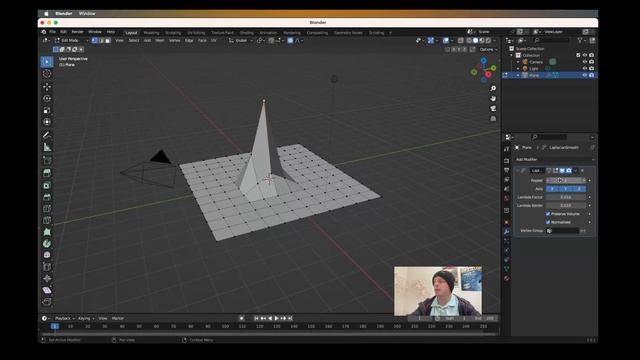Select the Scale tool
Screen dimensions: 640x360
click(47, 110)
